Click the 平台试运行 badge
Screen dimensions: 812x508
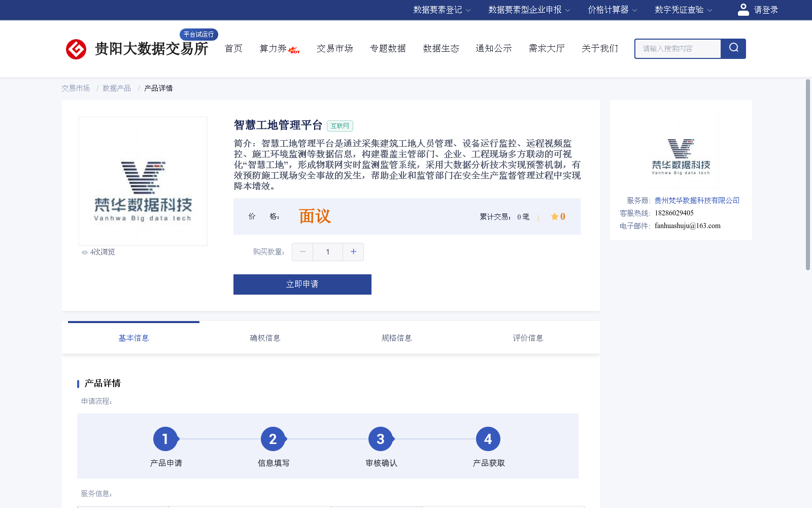[199, 35]
